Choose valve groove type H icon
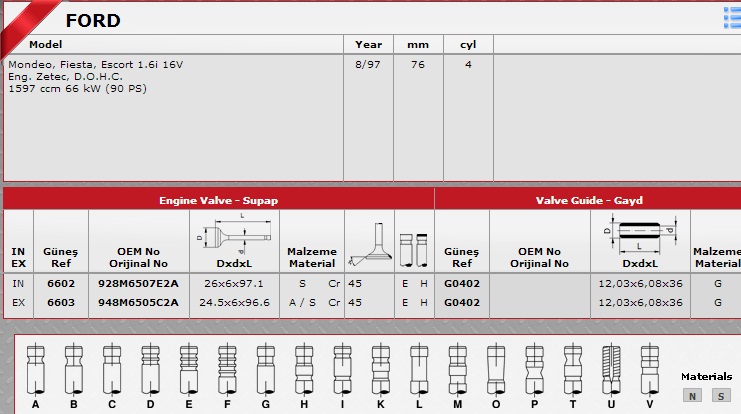 [304, 369]
